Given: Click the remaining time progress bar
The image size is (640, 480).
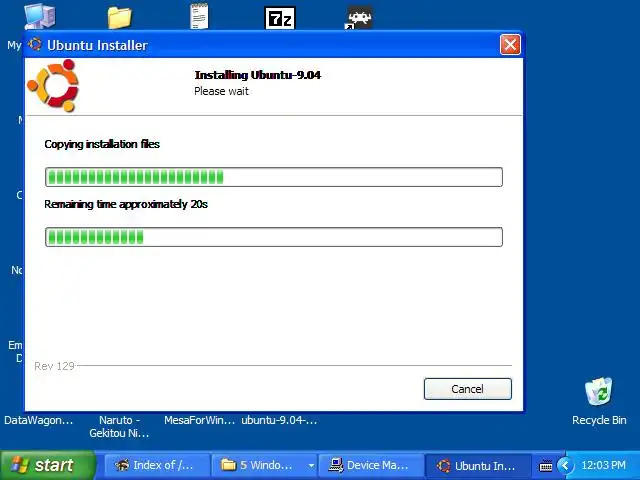Looking at the screenshot, I should [274, 237].
